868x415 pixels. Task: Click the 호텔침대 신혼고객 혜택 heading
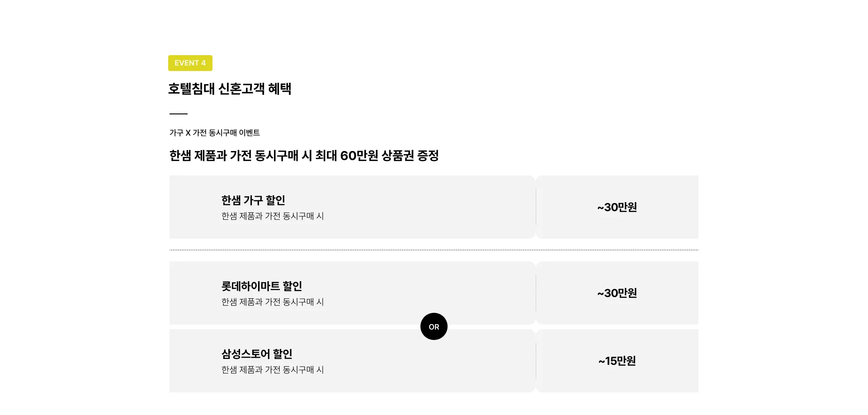[229, 89]
